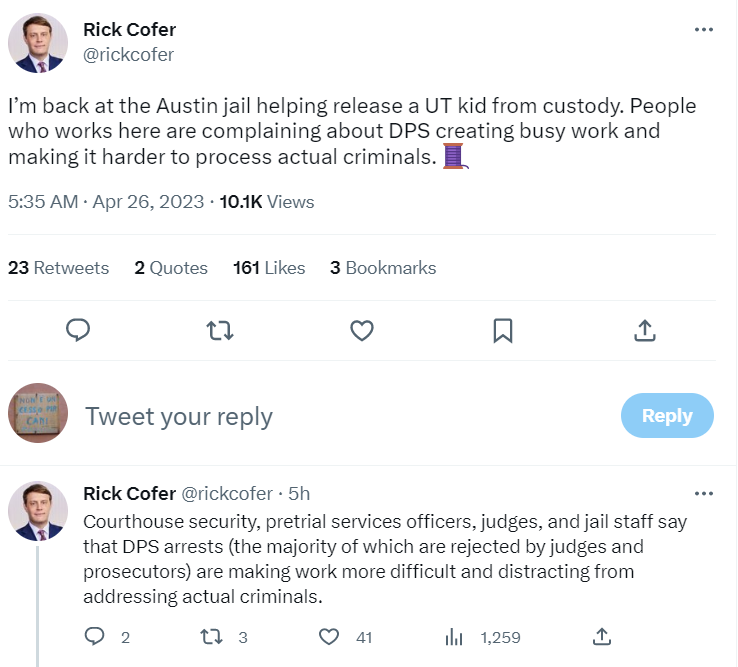This screenshot has width=738, height=667.
Task: Open the 2 Quotes list
Action: tap(171, 268)
